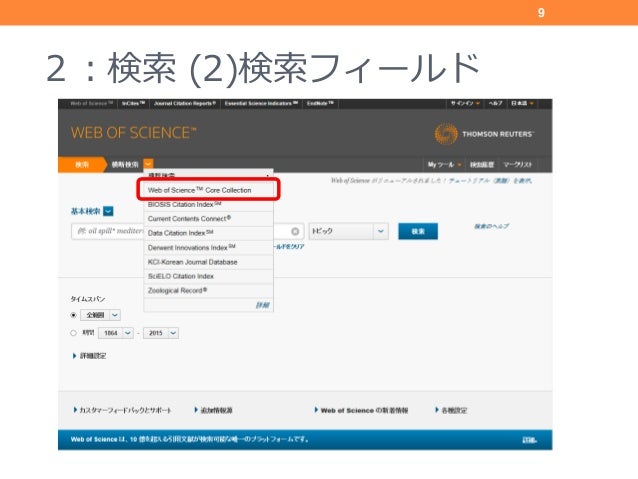Click the WEB OF SCIENCE logo
The image size is (638, 479).
[133, 133]
